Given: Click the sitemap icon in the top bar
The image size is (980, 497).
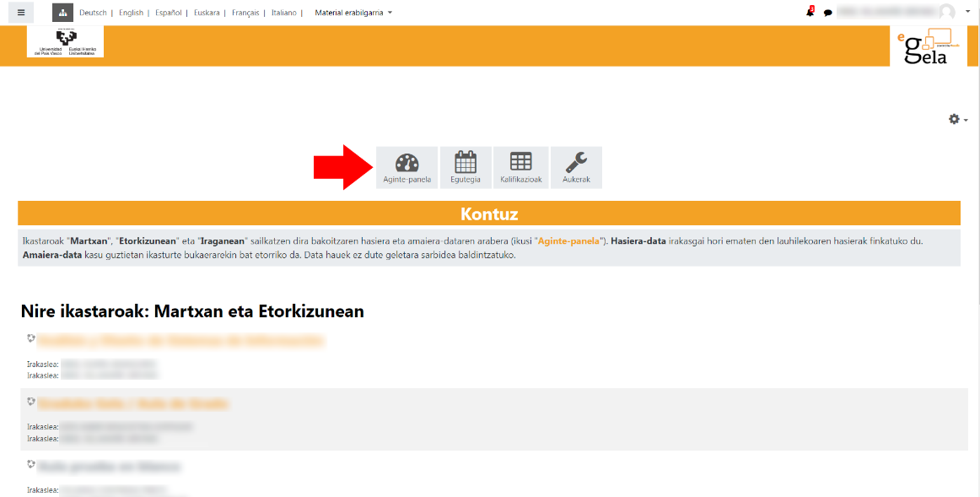Looking at the screenshot, I should 62,13.
